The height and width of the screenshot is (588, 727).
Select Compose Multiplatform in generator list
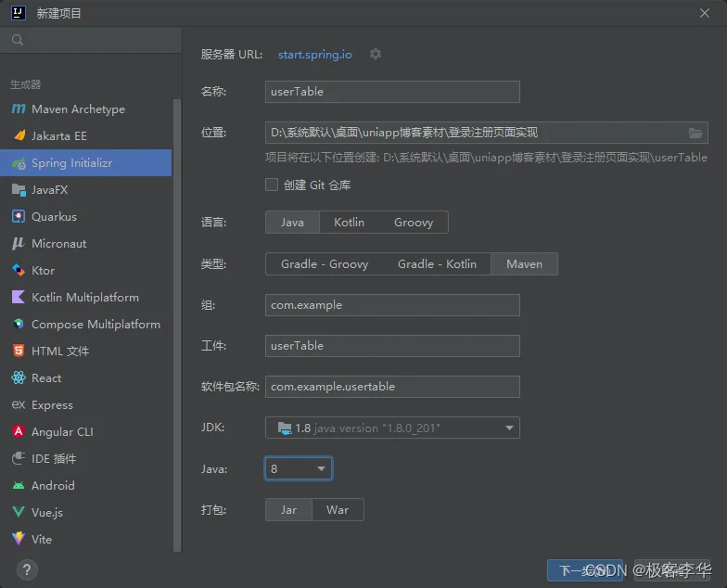point(85,325)
